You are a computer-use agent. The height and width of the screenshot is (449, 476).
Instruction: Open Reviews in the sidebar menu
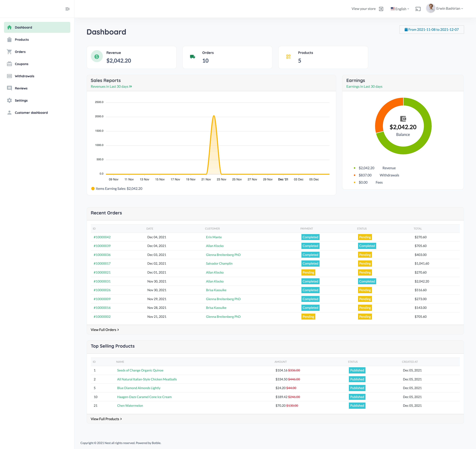pos(37,88)
